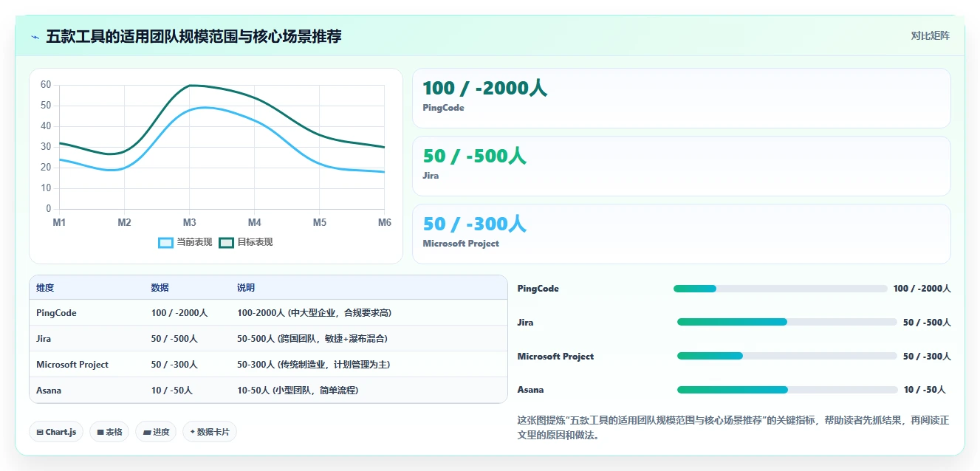Screen dimensions: 980x471
Task: Click the M1 label on the chart axis
Action: coord(59,222)
